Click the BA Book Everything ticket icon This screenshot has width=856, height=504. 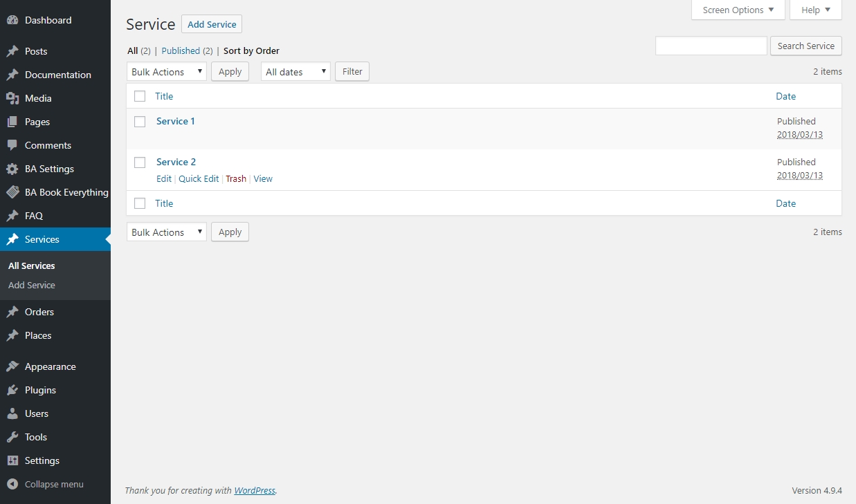pyautogui.click(x=12, y=192)
